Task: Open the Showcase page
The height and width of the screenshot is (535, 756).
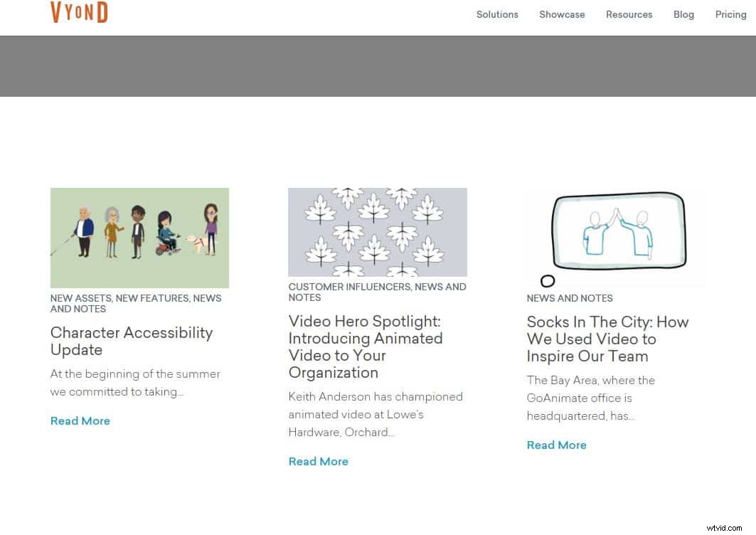Action: [x=562, y=14]
